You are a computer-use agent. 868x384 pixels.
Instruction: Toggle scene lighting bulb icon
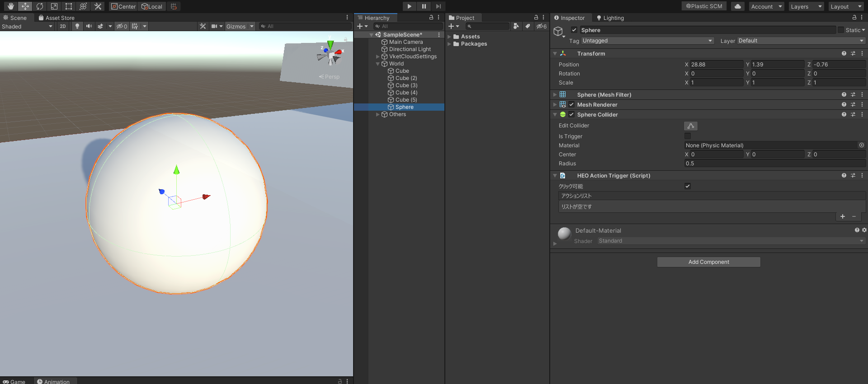[77, 26]
